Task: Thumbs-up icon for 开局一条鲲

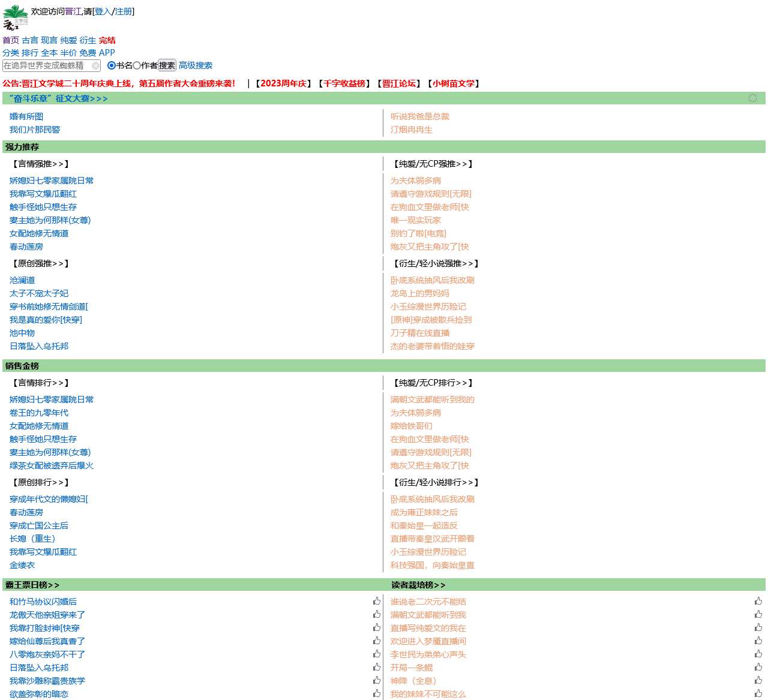Action: (758, 667)
